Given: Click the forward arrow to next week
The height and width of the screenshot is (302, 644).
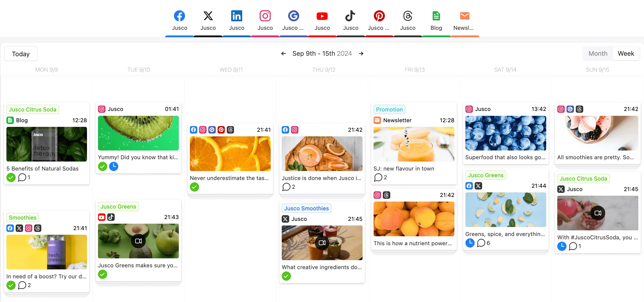Looking at the screenshot, I should coord(361,53).
